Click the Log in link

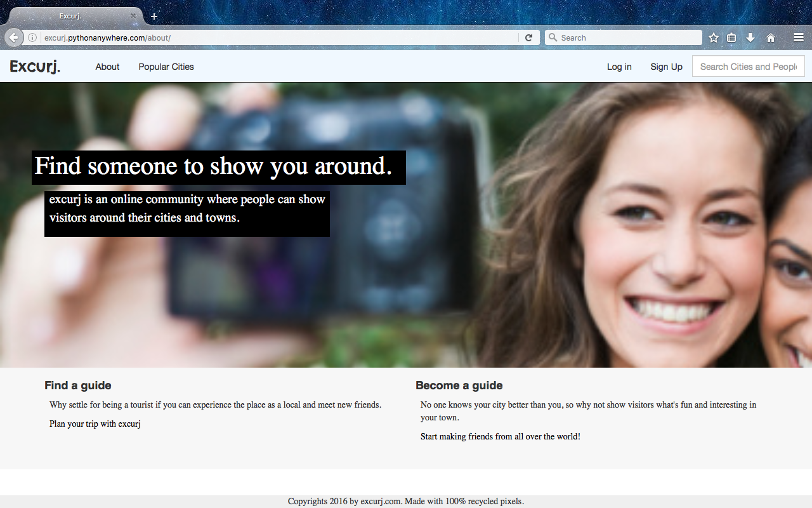[619, 67]
